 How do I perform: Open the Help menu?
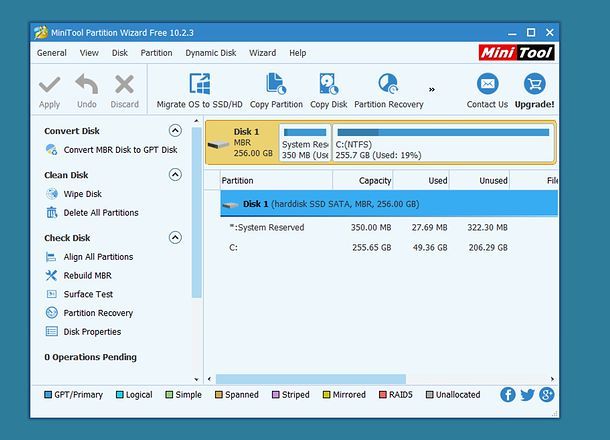(298, 53)
